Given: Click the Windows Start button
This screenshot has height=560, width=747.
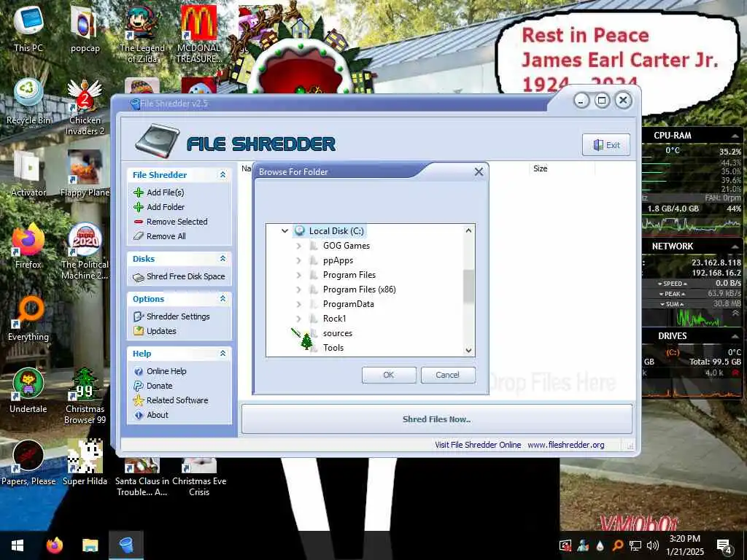Looking at the screenshot, I should [x=18, y=545].
